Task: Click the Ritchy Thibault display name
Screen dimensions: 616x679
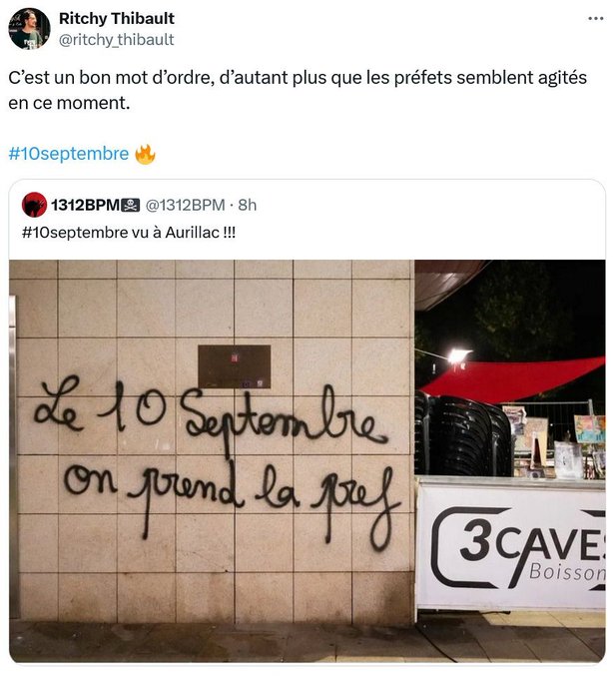Action: coord(117,18)
